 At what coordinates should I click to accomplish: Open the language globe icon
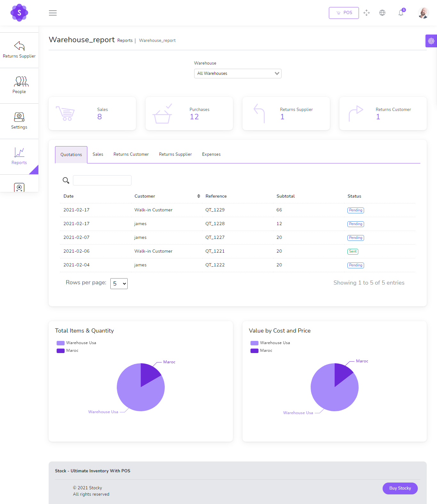click(382, 13)
